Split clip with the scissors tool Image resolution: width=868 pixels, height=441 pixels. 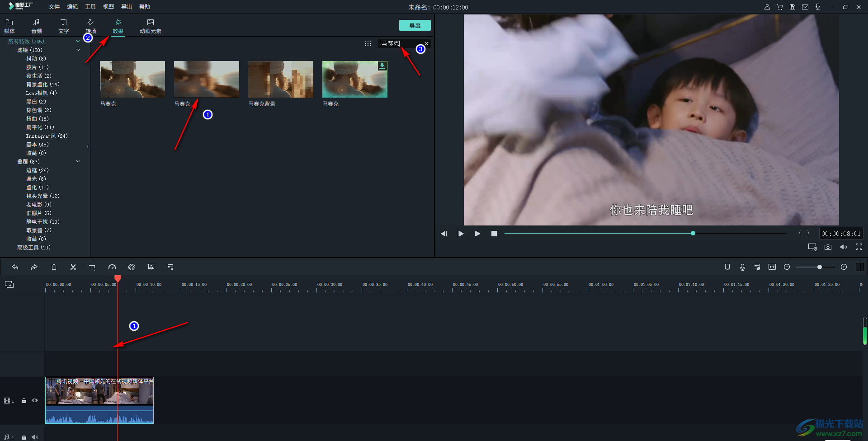tap(73, 267)
